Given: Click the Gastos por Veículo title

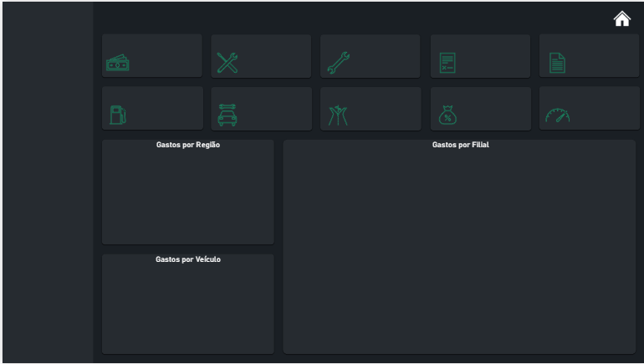Looking at the screenshot, I should click(x=187, y=259).
